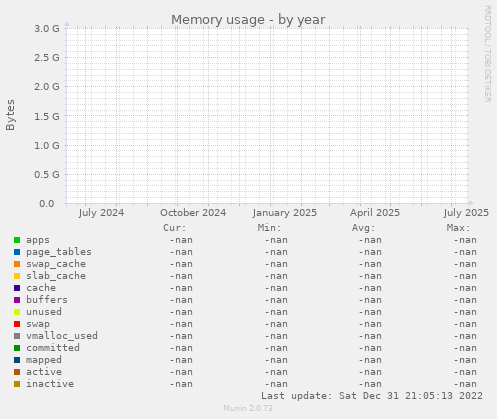Click the orange swap_cache legend swatch
The image size is (497, 419).
(17, 264)
